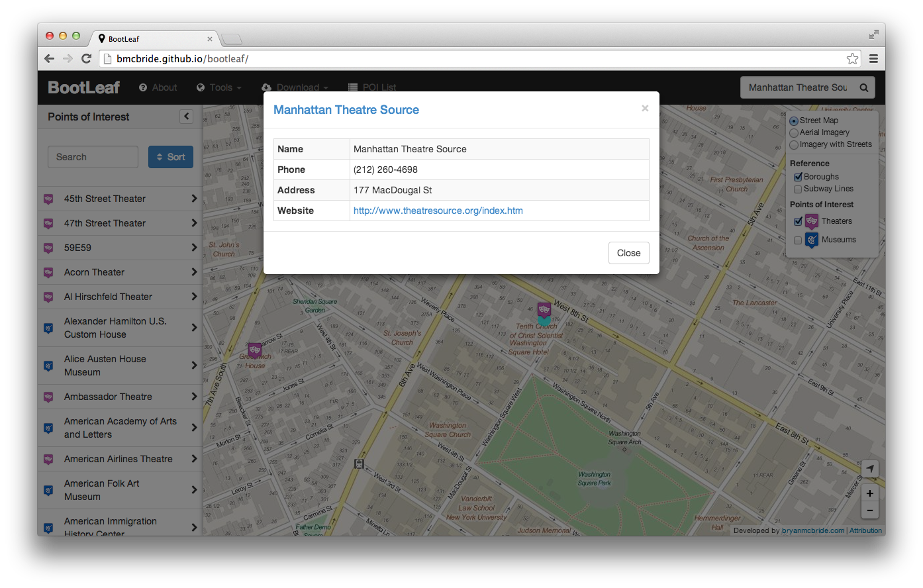Click the Museums legend icon in layer control
This screenshot has width=923, height=588.
[812, 240]
